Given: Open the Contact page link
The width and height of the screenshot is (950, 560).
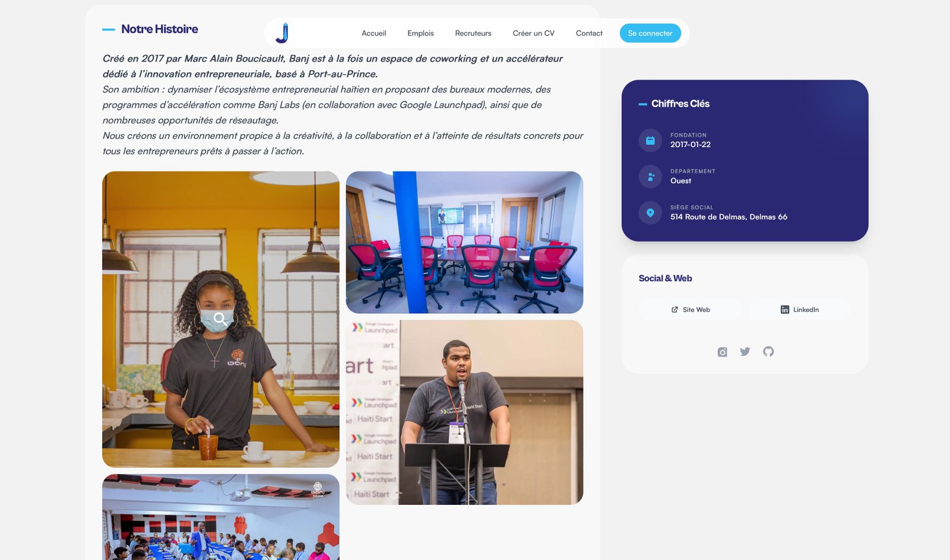Looking at the screenshot, I should click(589, 33).
